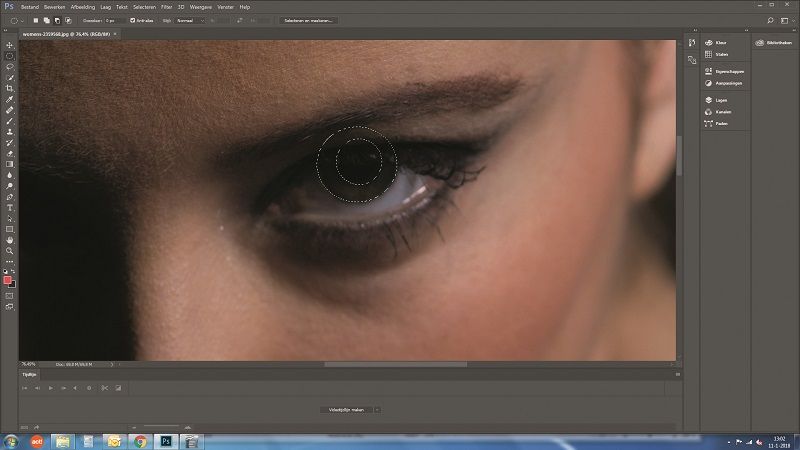Click the Videotijdlijn maken button
This screenshot has width=800, height=450.
345,409
